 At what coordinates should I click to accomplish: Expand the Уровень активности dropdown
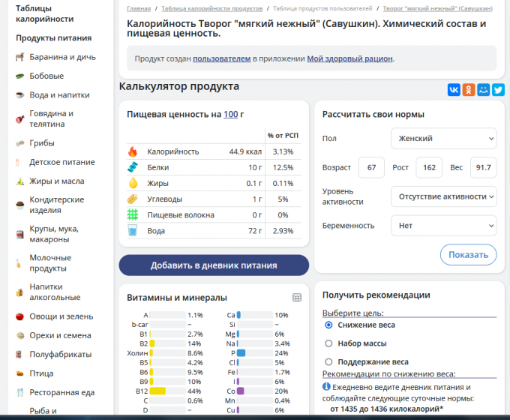point(443,196)
